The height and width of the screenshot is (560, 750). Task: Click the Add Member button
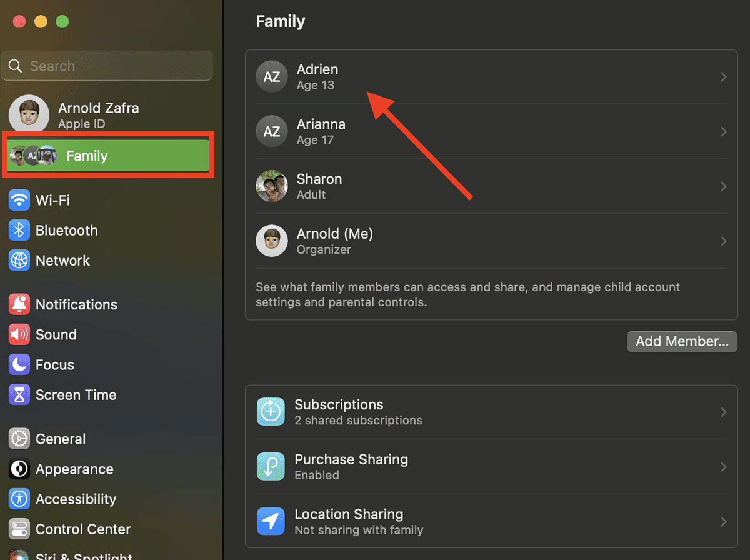coord(682,341)
